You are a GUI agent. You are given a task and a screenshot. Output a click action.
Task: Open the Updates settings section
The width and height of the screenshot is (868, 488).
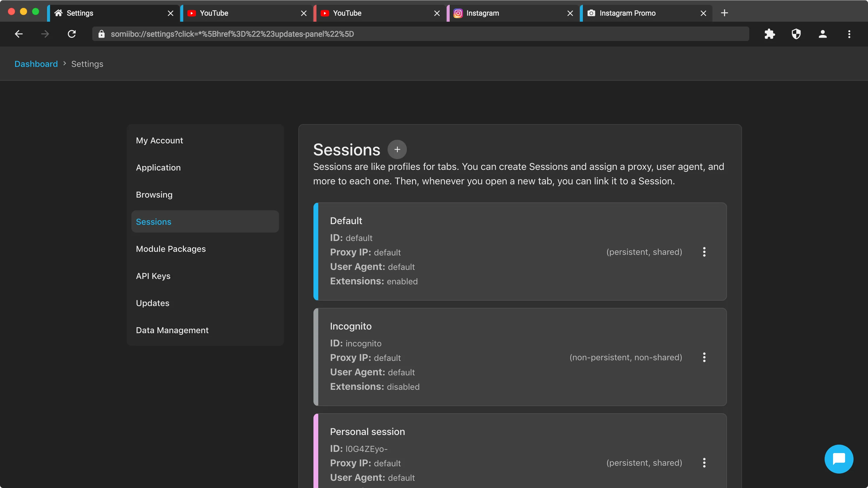pyautogui.click(x=153, y=303)
